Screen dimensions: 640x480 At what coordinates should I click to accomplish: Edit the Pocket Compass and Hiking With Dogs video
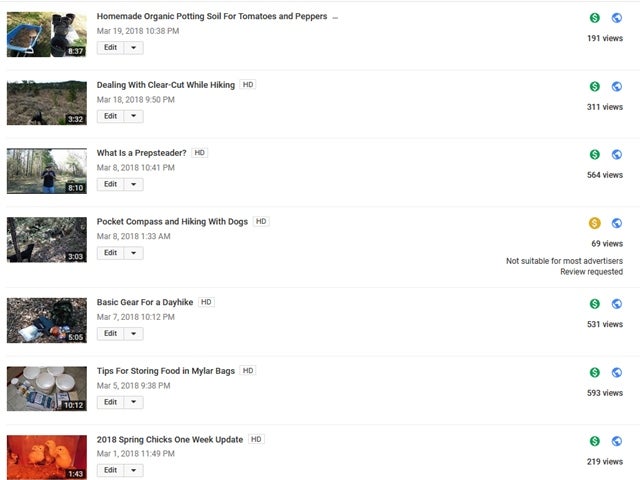tap(110, 253)
